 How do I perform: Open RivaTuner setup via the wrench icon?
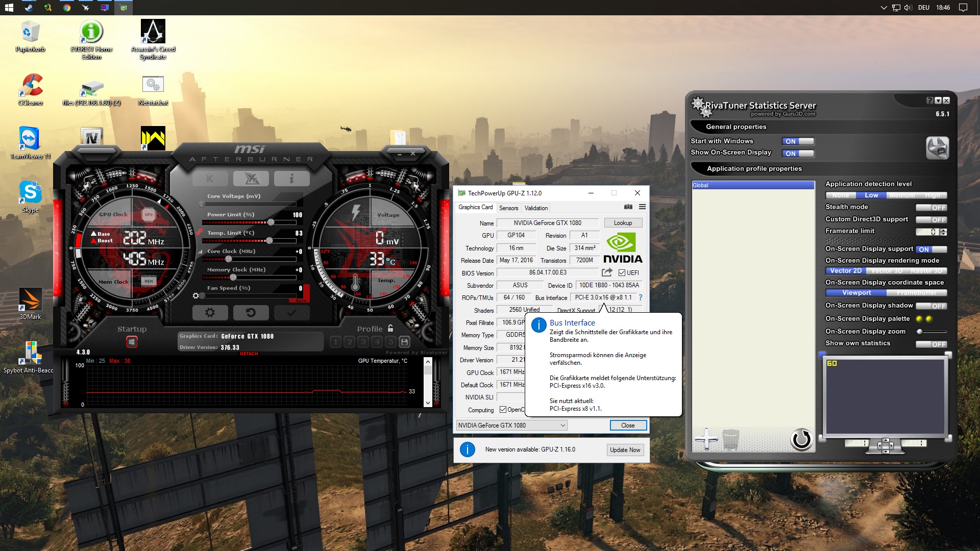tap(937, 148)
